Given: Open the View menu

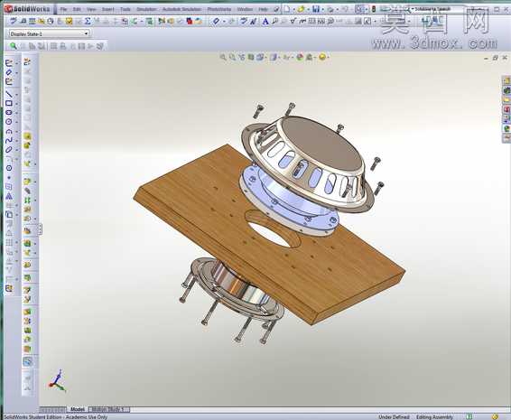Looking at the screenshot, I should point(91,9).
